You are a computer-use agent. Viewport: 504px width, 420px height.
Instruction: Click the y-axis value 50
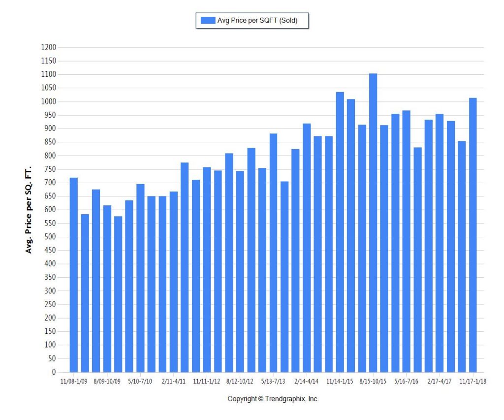(52, 358)
